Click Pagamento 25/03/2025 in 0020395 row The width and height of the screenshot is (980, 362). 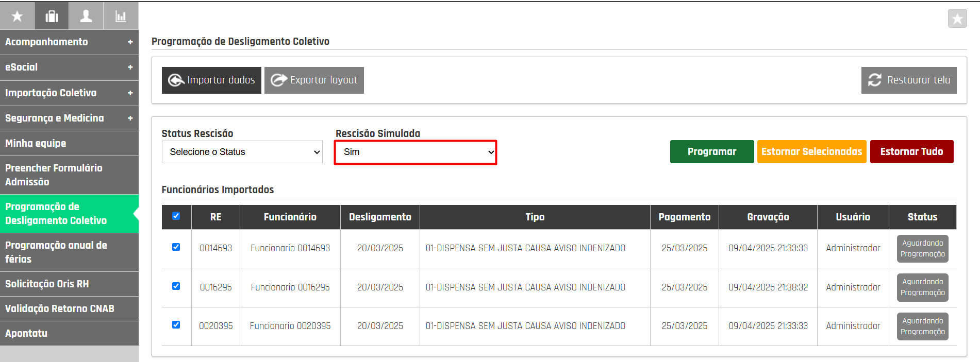(x=685, y=326)
